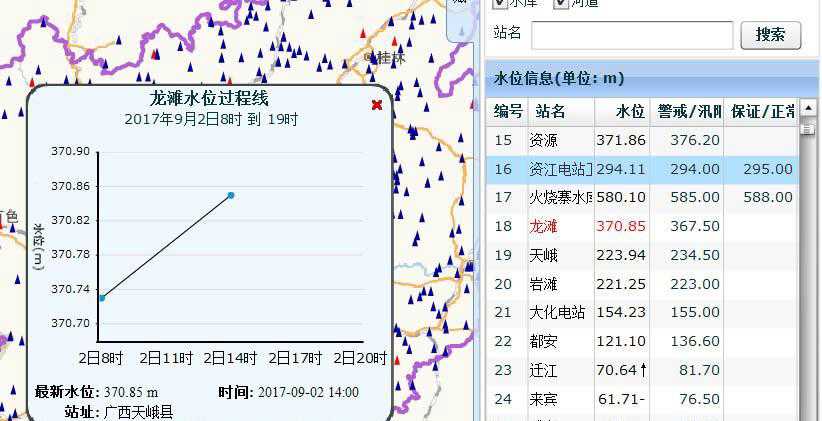Click the 桂林 city label on map

(391, 57)
